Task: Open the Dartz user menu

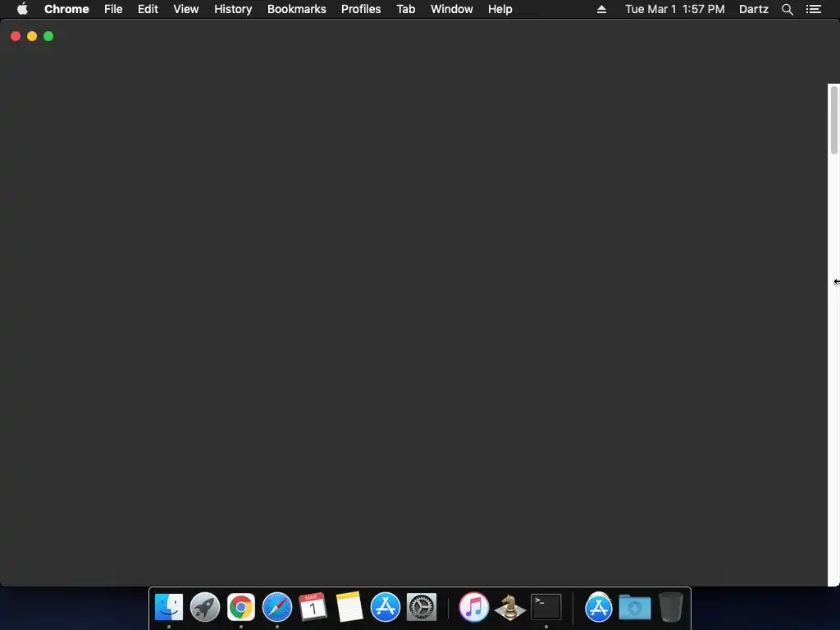Action: pyautogui.click(x=754, y=9)
